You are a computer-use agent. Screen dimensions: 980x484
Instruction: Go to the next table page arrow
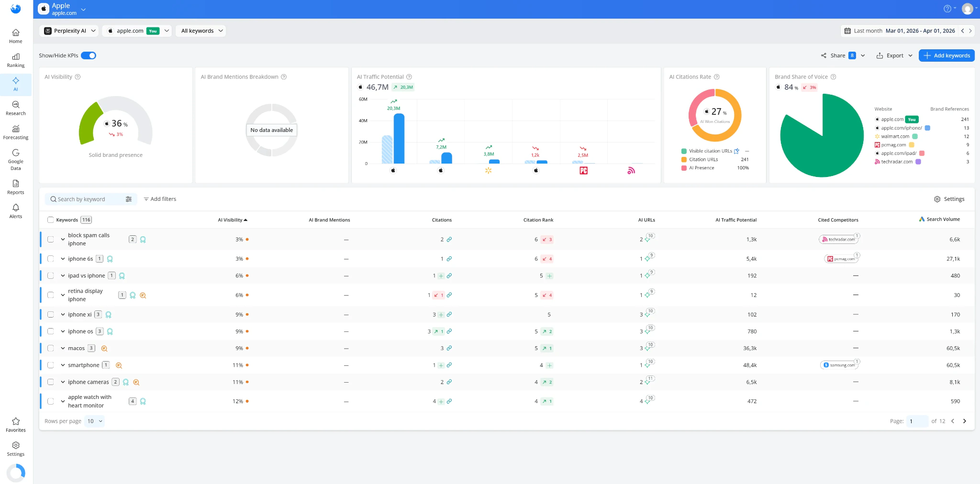(x=965, y=421)
